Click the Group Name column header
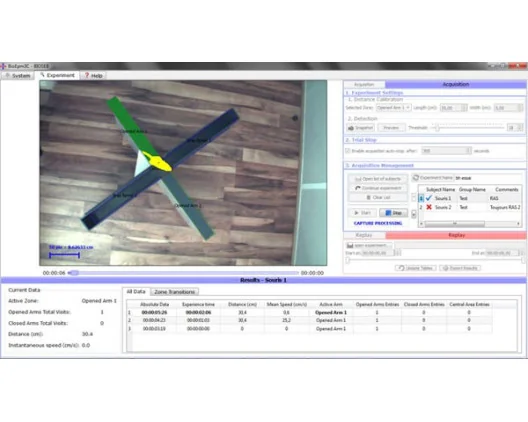The height and width of the screenshot is (422, 528). click(x=472, y=189)
